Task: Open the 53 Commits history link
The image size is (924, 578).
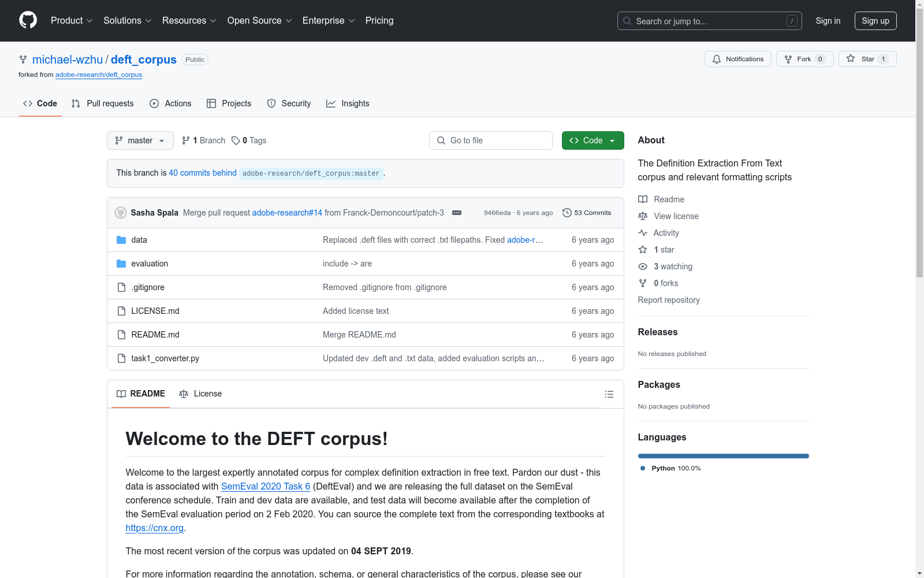Action: pos(587,213)
